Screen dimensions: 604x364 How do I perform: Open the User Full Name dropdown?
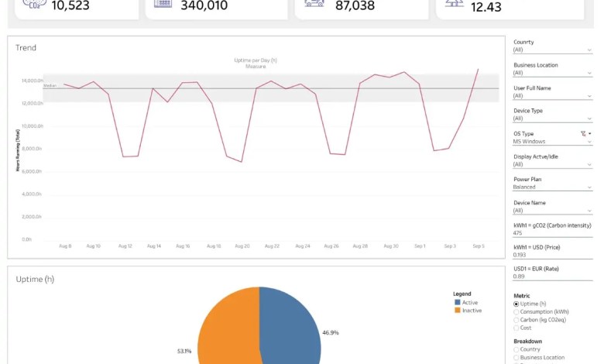click(x=552, y=96)
